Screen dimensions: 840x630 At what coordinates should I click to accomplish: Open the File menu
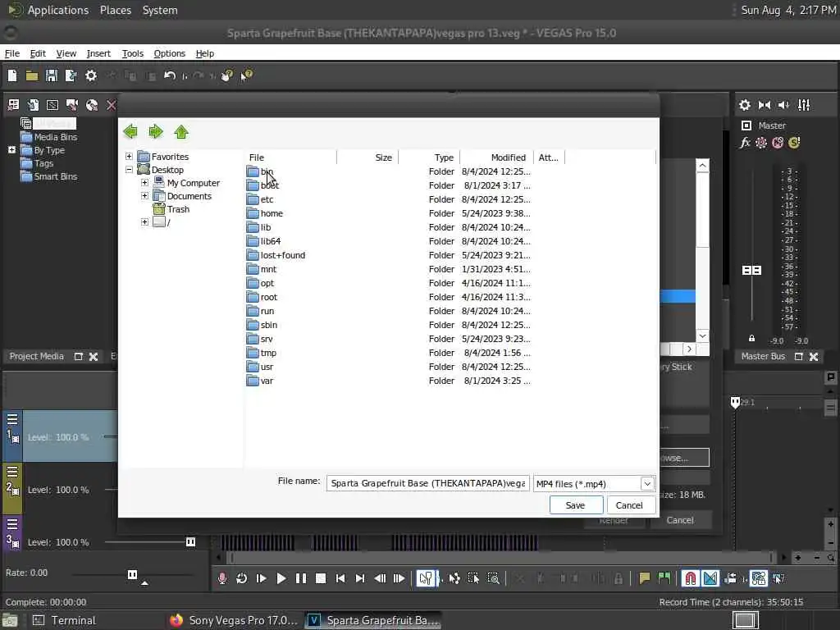(11, 53)
